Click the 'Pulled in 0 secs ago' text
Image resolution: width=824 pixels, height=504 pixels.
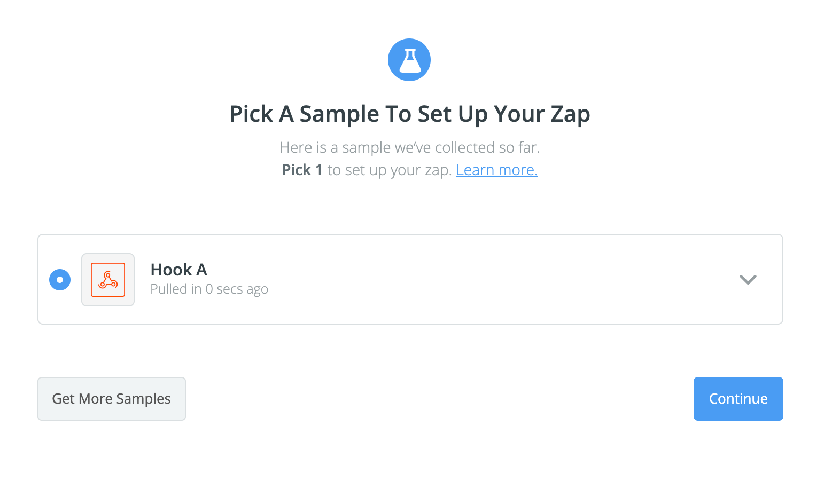pyautogui.click(x=209, y=289)
